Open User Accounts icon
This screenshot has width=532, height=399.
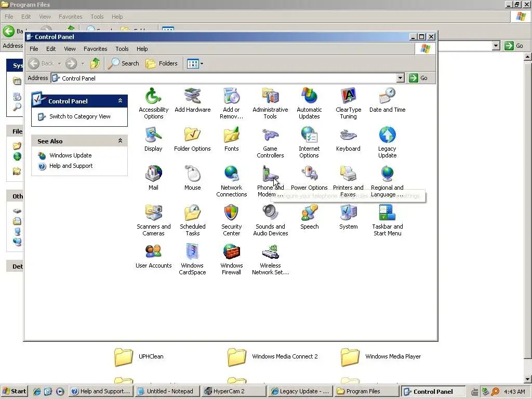(153, 252)
